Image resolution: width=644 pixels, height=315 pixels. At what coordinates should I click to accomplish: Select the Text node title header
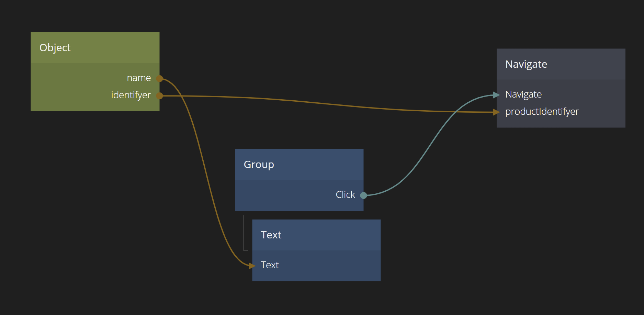tap(316, 235)
